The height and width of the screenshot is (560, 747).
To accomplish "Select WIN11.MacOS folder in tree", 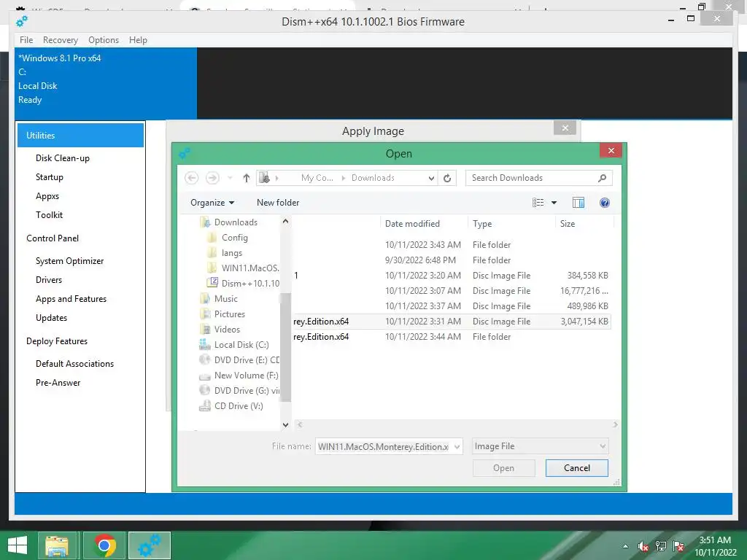I will tap(244, 268).
